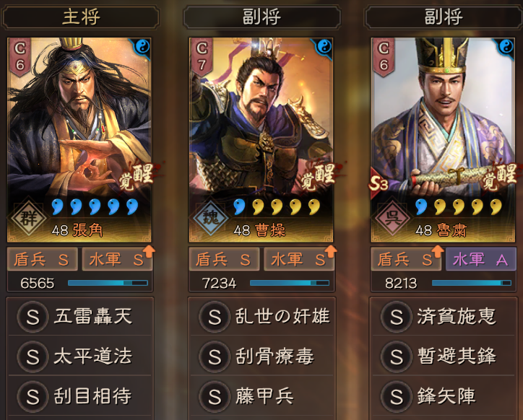This screenshot has height=420, width=523.
Task: Click the S3 badge on 魯粛 card
Action: (x=379, y=183)
